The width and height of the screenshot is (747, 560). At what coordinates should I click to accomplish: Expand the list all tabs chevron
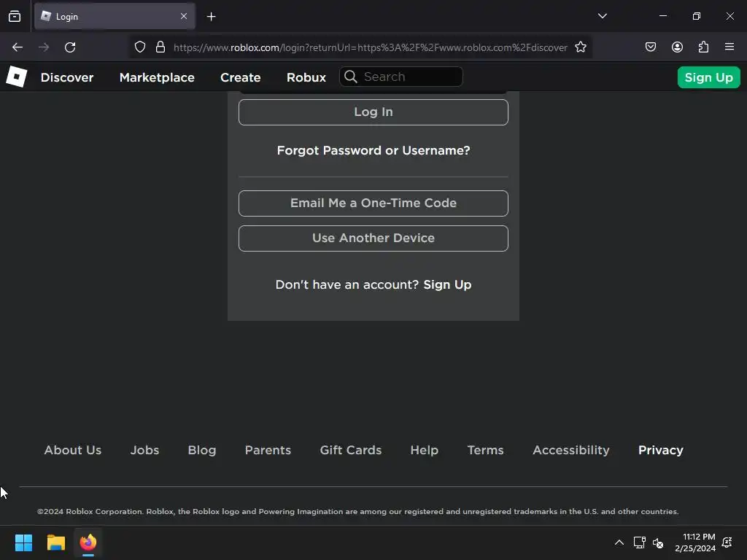tap(602, 16)
